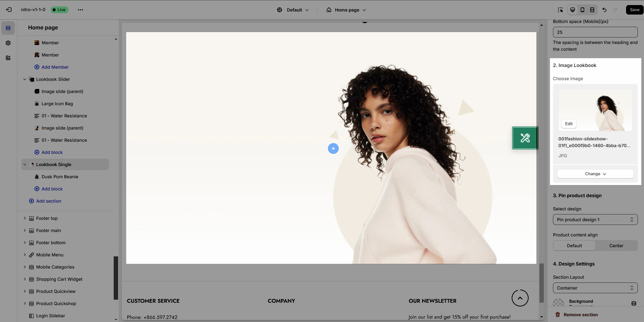Switch to mobile preview
The height and width of the screenshot is (322, 644).
coord(582,10)
